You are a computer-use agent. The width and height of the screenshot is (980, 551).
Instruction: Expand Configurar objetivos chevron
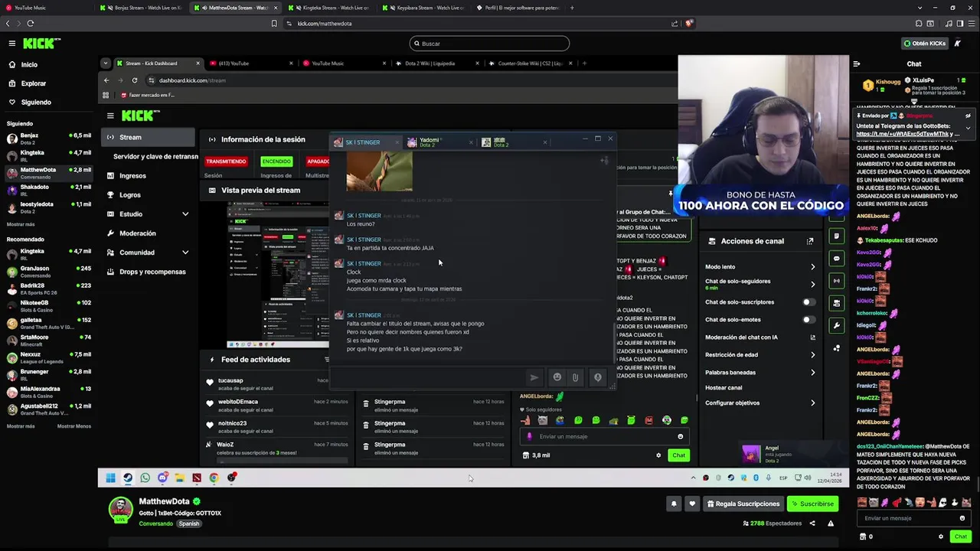pos(813,403)
